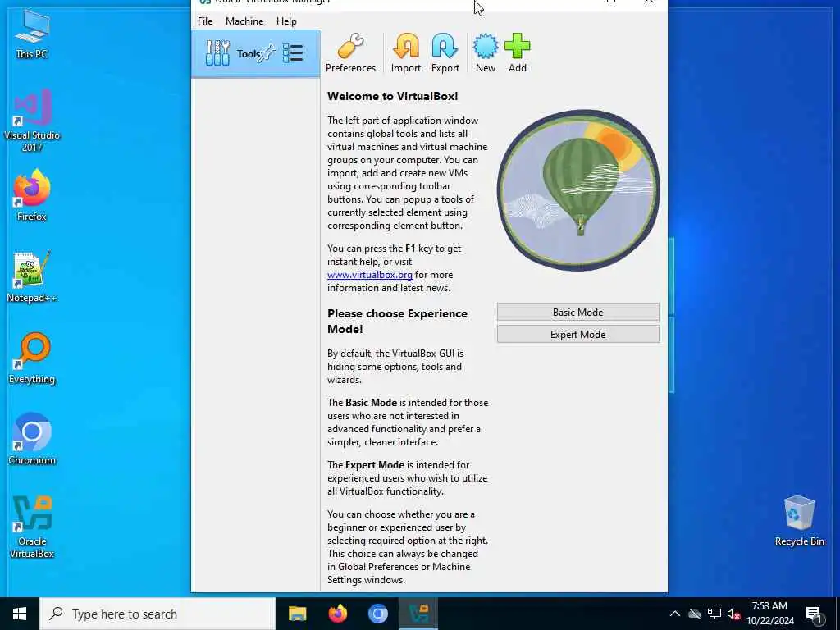Select Notepad++ desktop shortcut
840x630 pixels.
32,277
